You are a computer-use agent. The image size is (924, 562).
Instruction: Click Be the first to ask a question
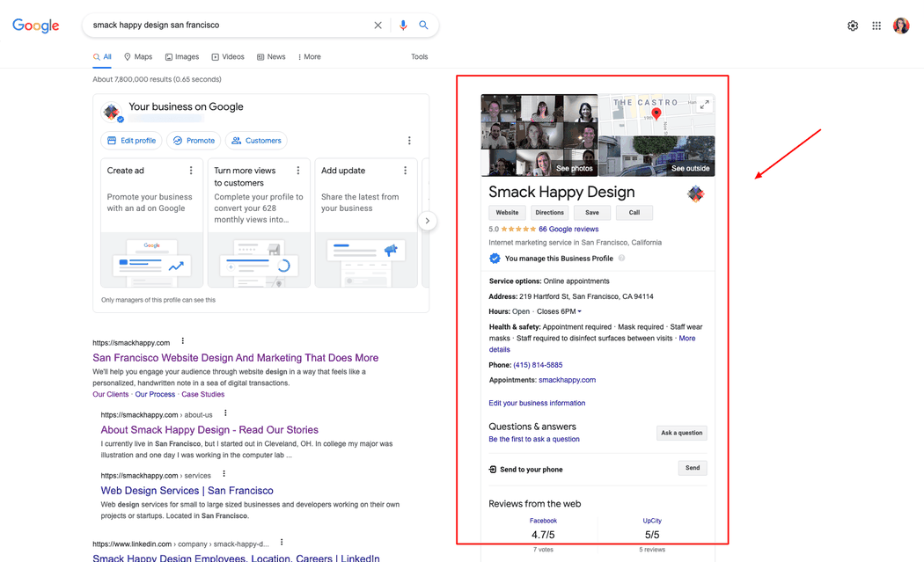(x=534, y=440)
